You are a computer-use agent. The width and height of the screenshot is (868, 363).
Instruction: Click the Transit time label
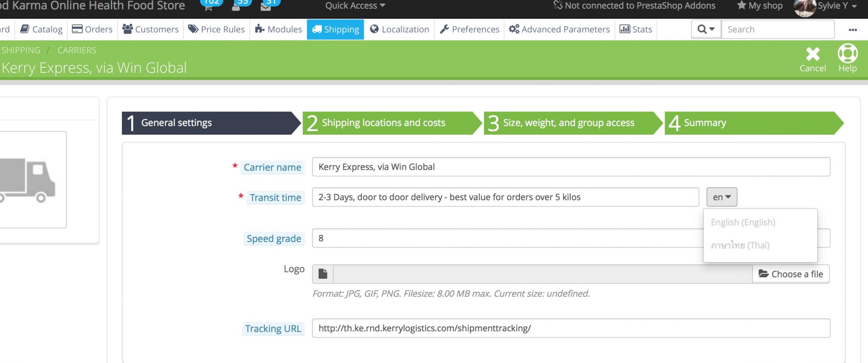tap(275, 198)
